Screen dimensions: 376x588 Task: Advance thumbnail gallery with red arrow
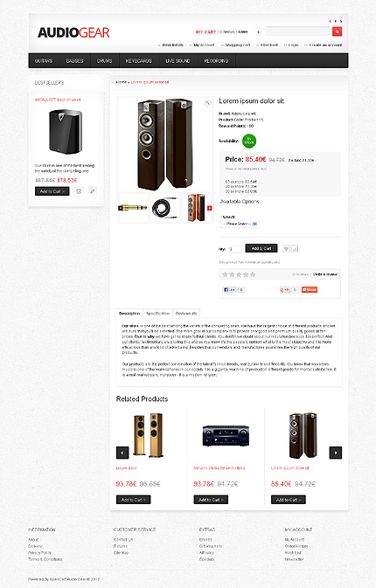tap(209, 208)
